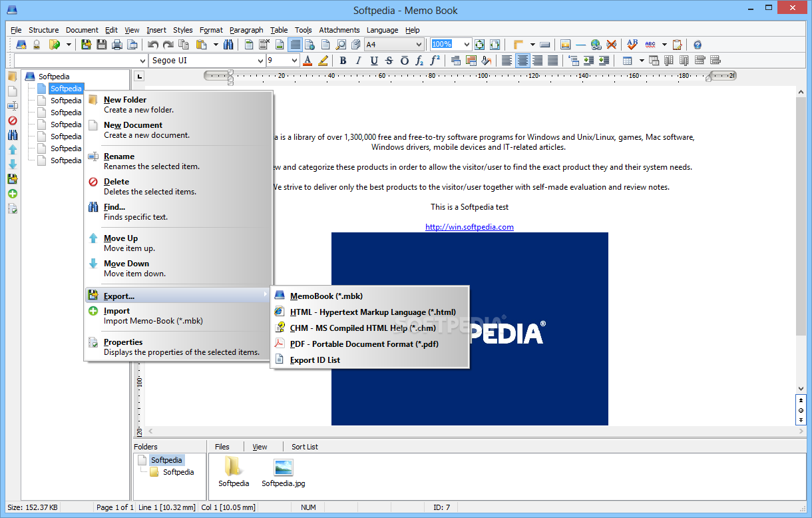Select the Softpedia root node in tree
The image size is (812, 518).
(x=53, y=77)
